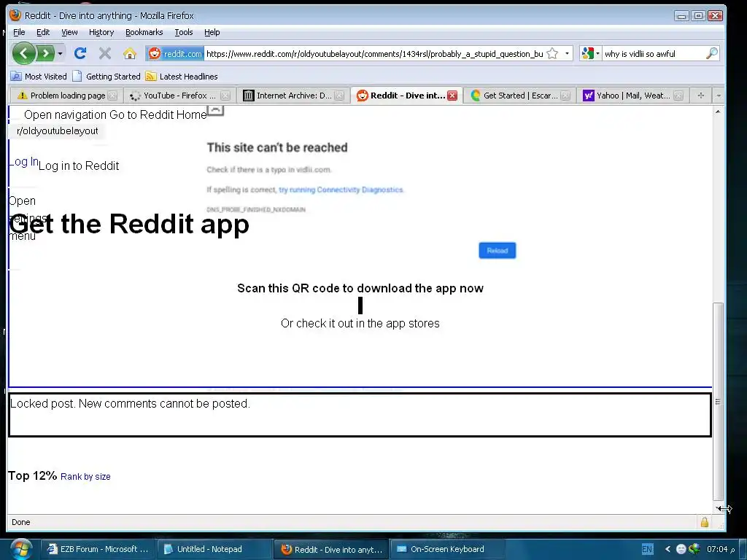747x560 pixels.
Task: Open the Latest Headlines feed bookmark
Action: click(182, 76)
